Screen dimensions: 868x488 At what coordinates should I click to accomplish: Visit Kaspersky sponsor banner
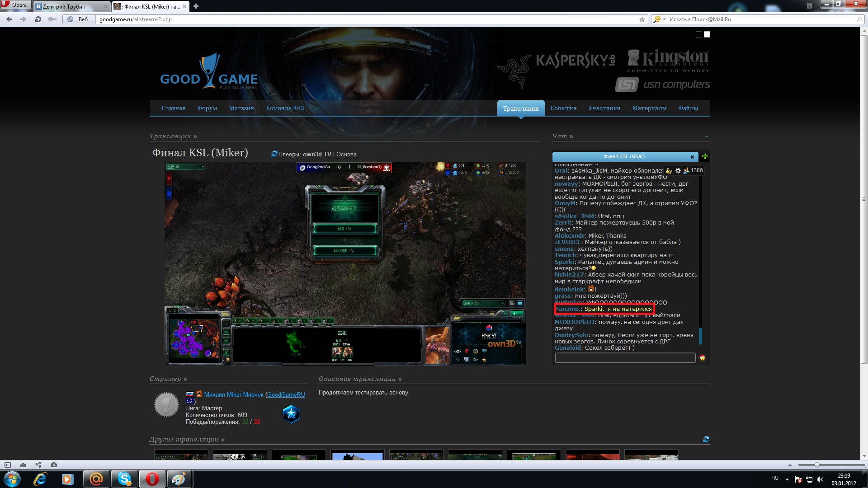[x=575, y=61]
